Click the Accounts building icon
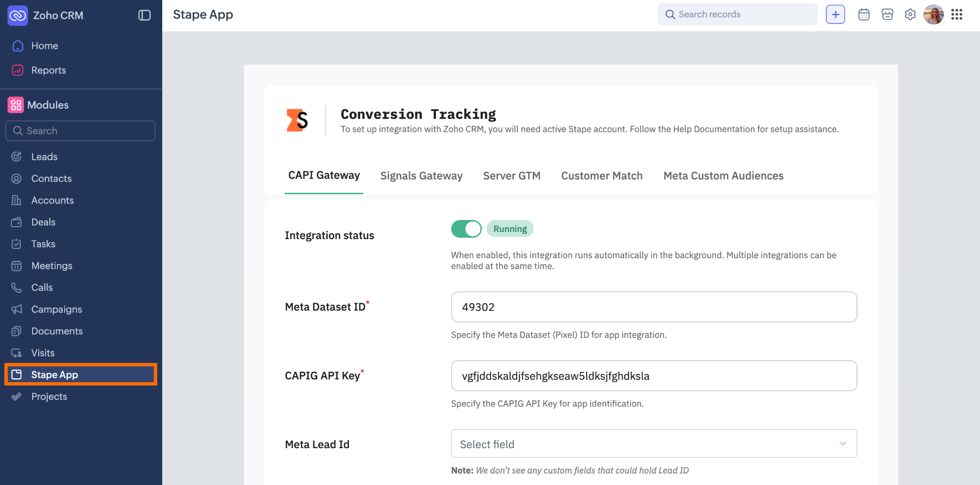This screenshot has width=980, height=485. (x=17, y=200)
